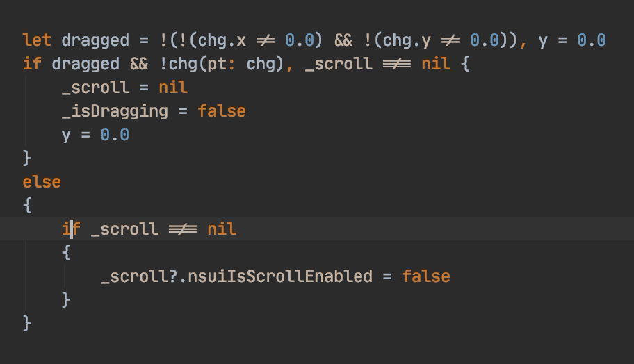Image resolution: width=634 pixels, height=364 pixels.
Task: Click 'nsuiIsScrollEnabled' property name
Action: pos(279,276)
